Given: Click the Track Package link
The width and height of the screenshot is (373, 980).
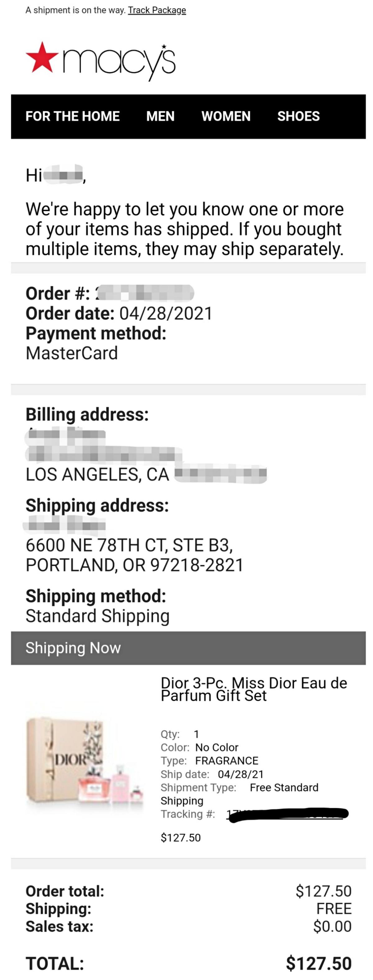Looking at the screenshot, I should tap(157, 10).
